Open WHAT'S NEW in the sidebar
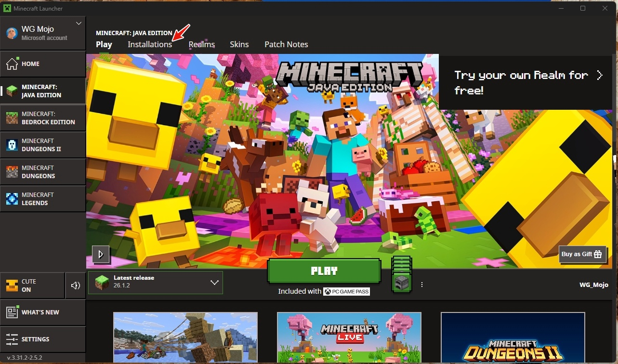Screen dimensions: 618x364 [x=43, y=312]
